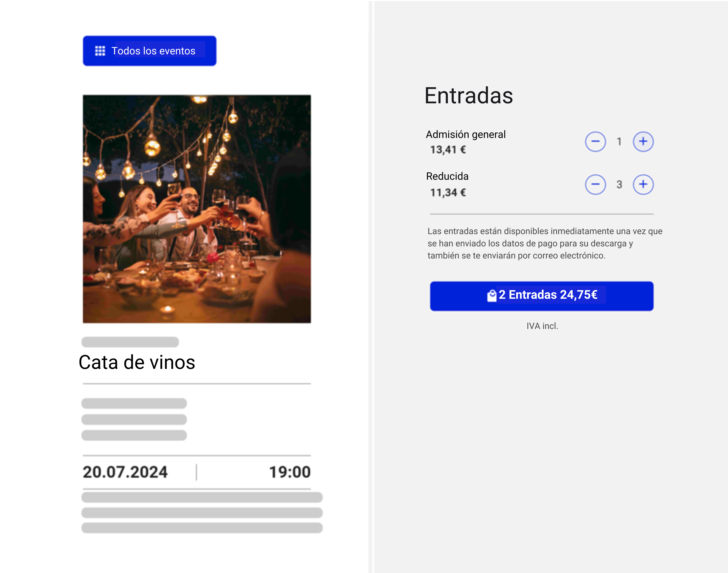
Task: Decrease Admisión general ticket quantity
Action: click(x=595, y=142)
